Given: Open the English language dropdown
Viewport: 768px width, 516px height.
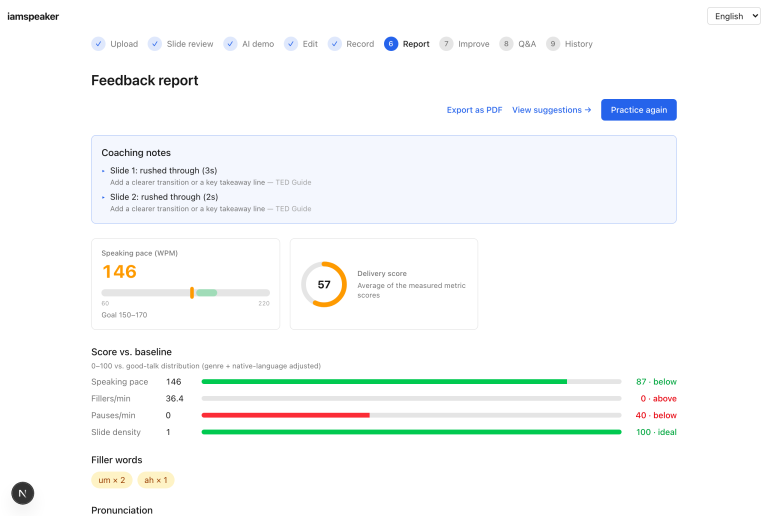Looking at the screenshot, I should (733, 16).
